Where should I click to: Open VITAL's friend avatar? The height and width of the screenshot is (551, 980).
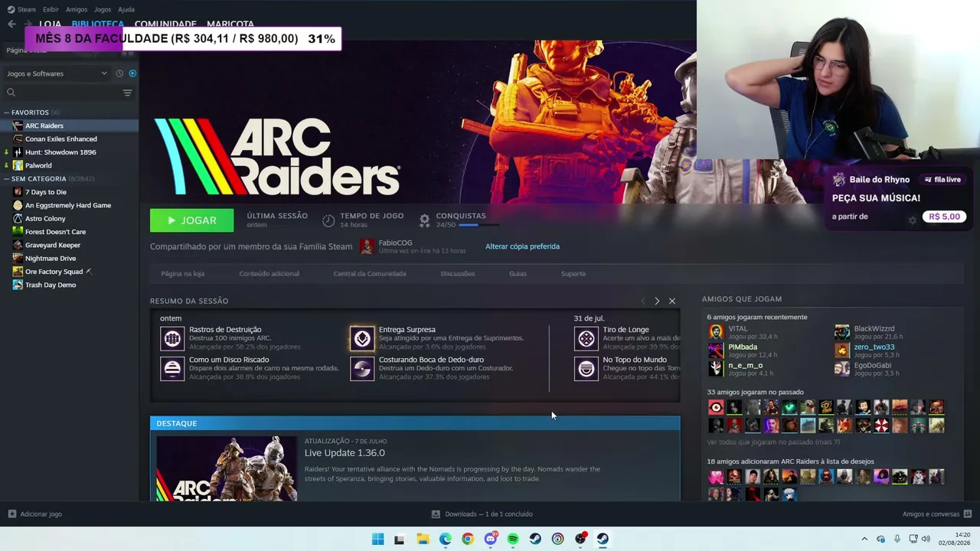[x=716, y=332]
